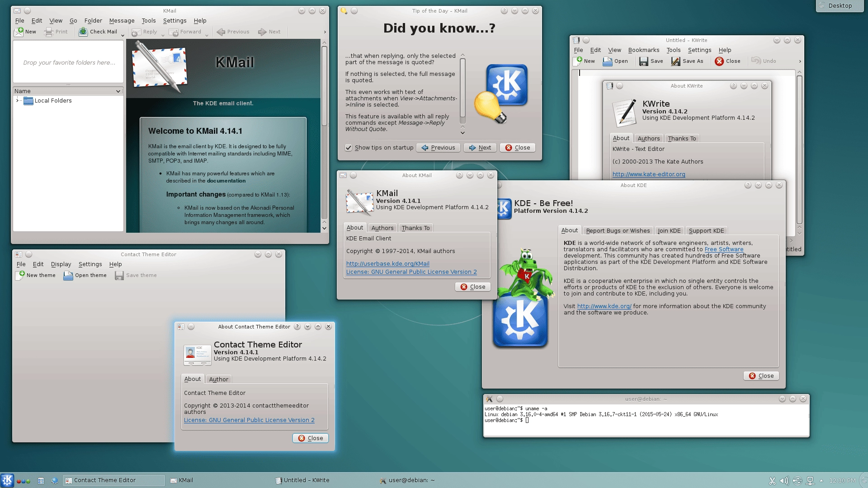
Task: Click Open theme in Contact Theme Editor
Action: pyautogui.click(x=85, y=275)
